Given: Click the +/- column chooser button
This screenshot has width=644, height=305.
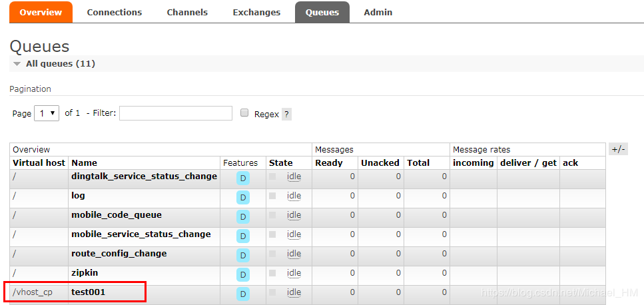Looking at the screenshot, I should [x=618, y=149].
